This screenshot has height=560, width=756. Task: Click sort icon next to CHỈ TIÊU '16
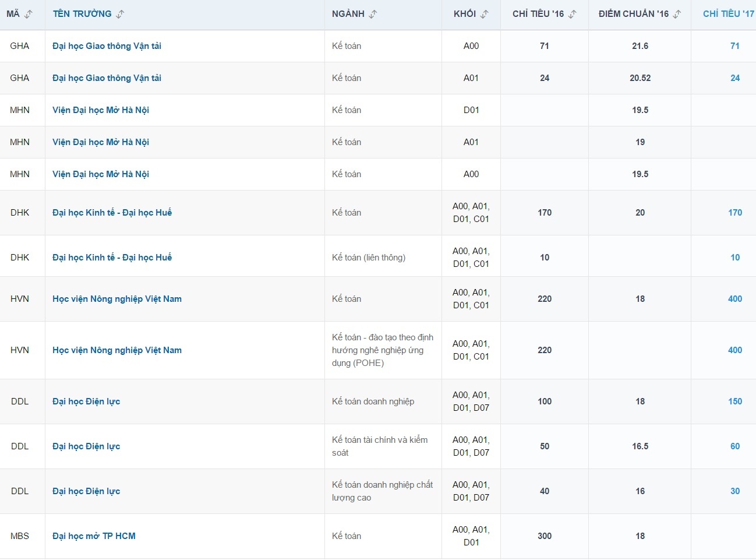click(x=573, y=14)
